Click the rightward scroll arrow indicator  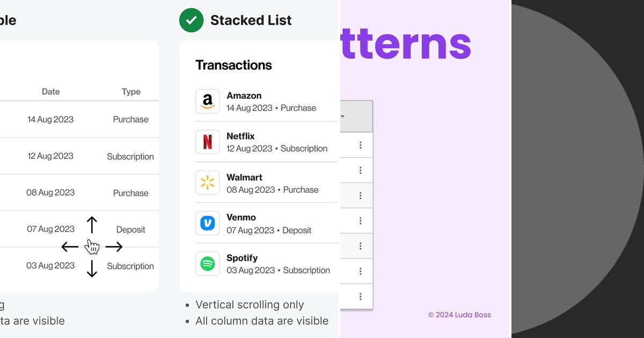click(115, 246)
